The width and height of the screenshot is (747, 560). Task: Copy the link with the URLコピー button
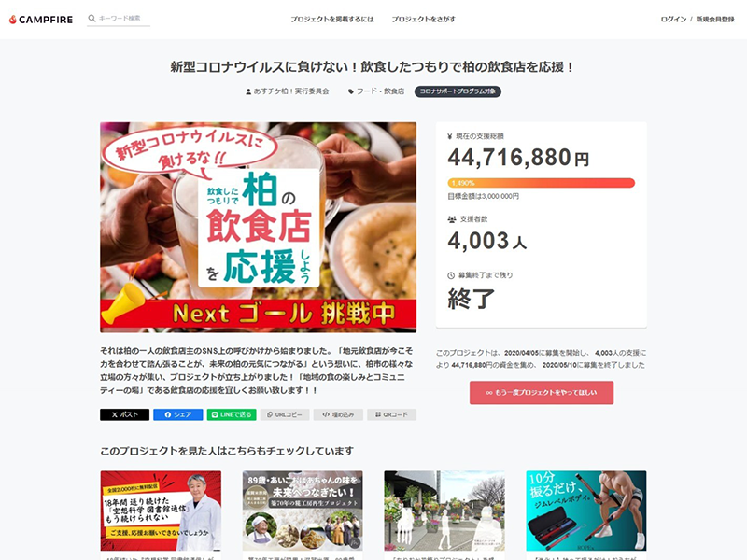[x=285, y=414]
